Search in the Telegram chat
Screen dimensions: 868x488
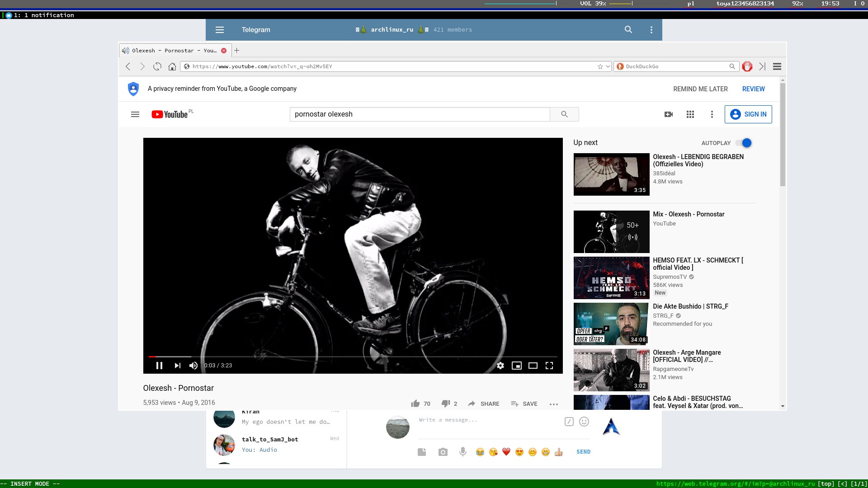pos(628,30)
